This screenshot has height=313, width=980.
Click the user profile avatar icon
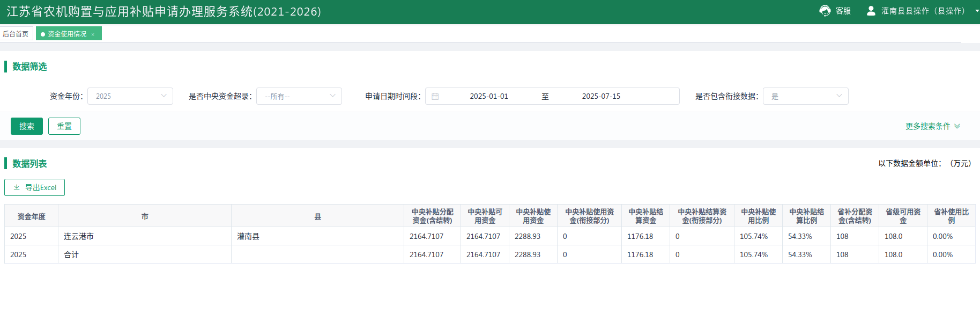[871, 11]
